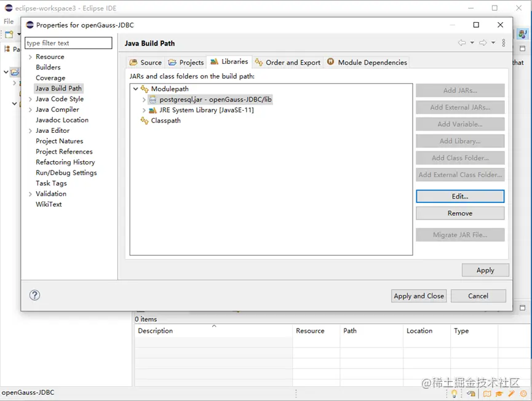Click the Location column header in Problems view
The width and height of the screenshot is (532, 401).
point(427,331)
